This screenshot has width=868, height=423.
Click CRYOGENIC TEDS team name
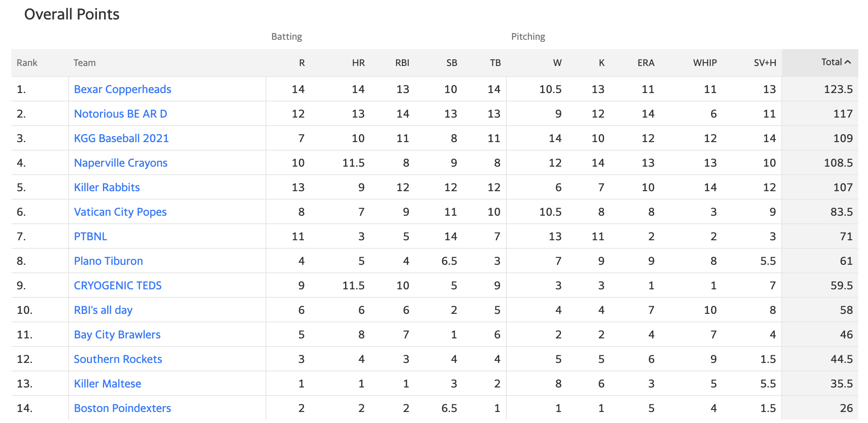coord(118,286)
